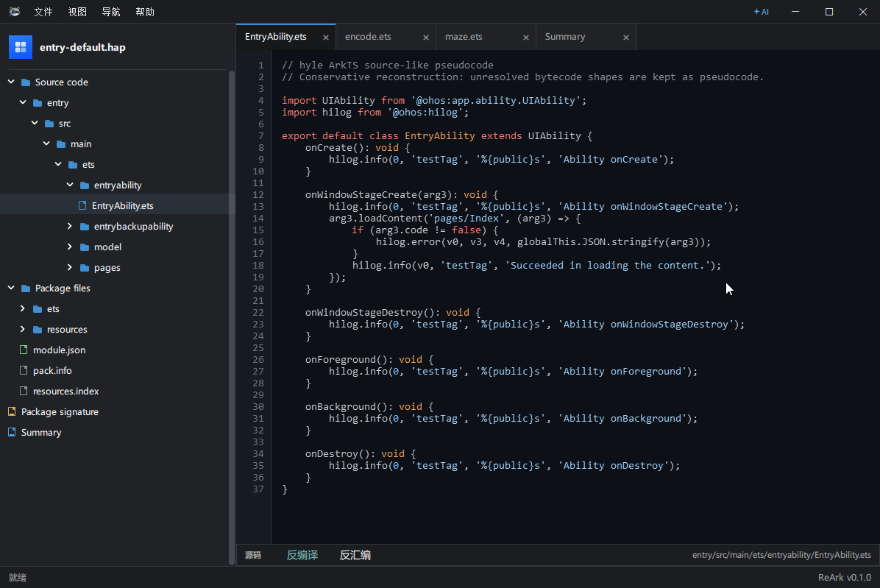Collapse the Package files node

[11, 288]
